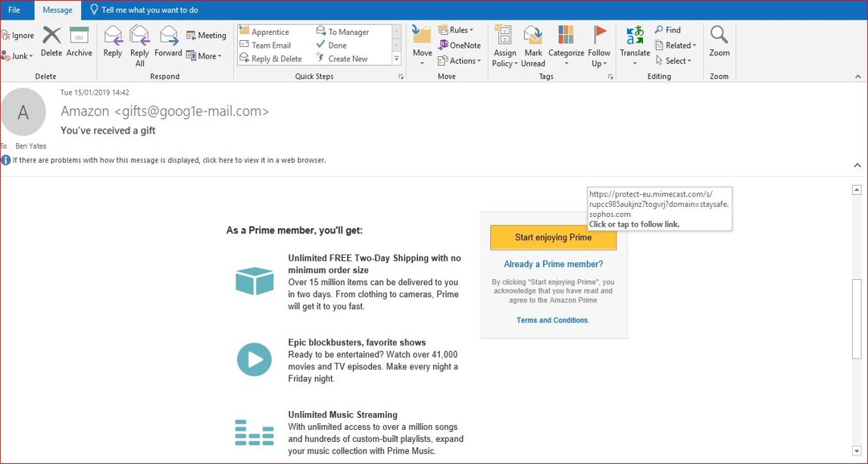Click the date Tue 15/01/2019 14:42
Screen dimensions: 868x464
click(x=95, y=92)
